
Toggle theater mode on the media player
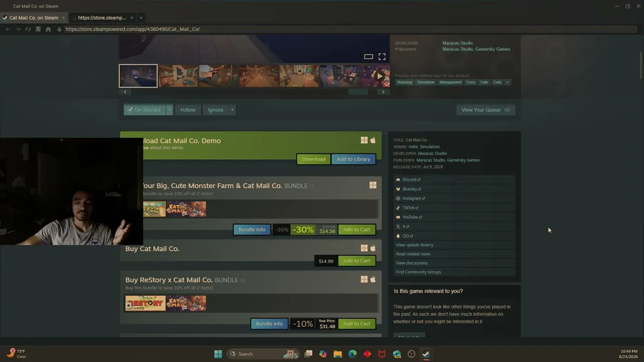(x=368, y=56)
